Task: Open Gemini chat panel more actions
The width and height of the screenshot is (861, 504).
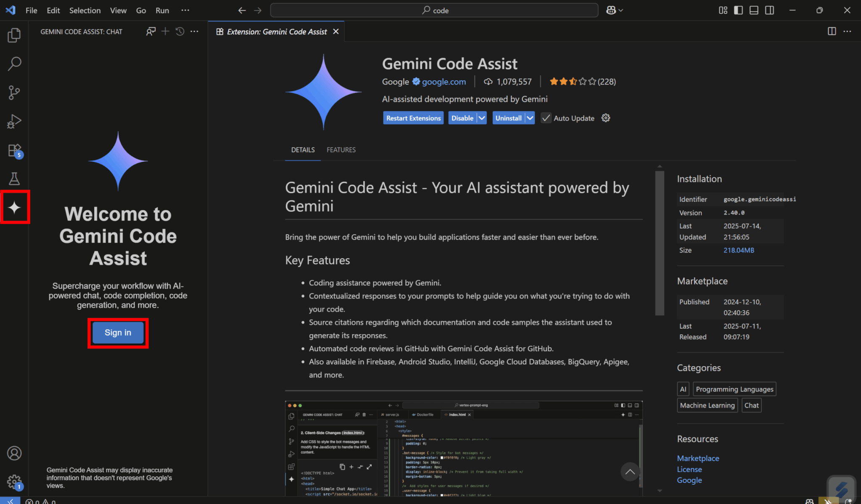Action: click(x=194, y=32)
